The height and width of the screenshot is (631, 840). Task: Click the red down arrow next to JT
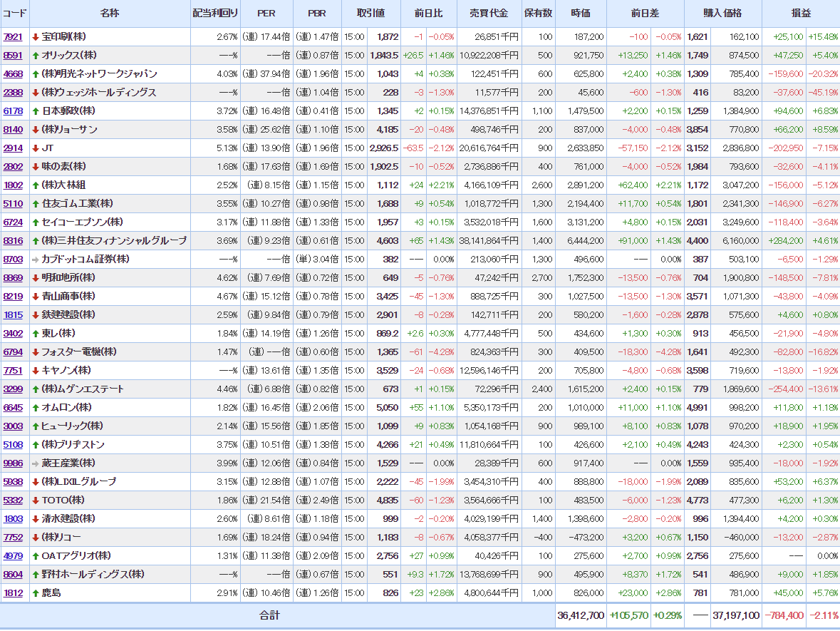coord(36,148)
